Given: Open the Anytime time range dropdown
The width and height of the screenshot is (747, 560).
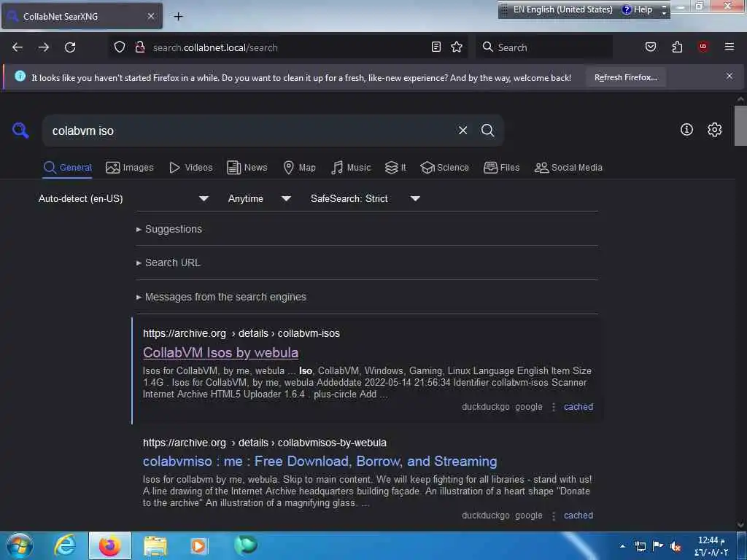Looking at the screenshot, I should pos(259,198).
